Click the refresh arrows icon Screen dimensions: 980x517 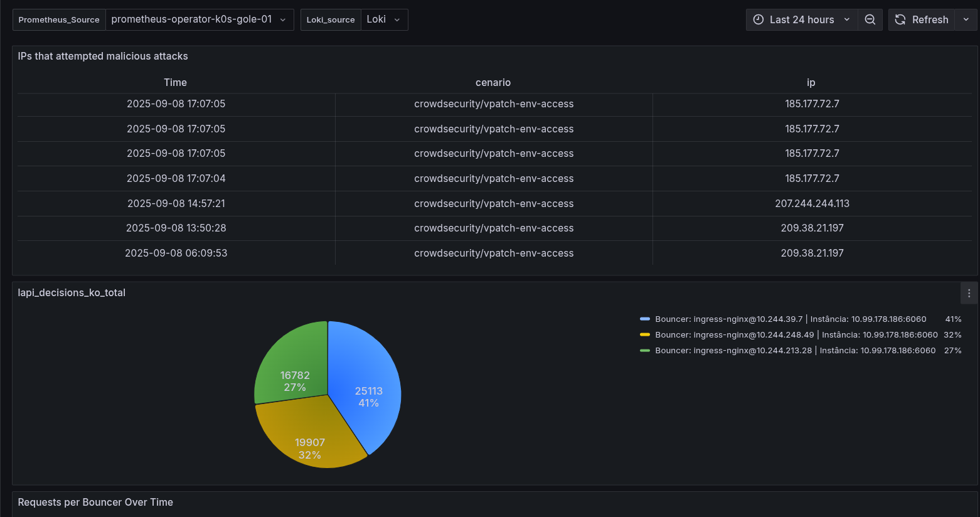click(x=900, y=19)
